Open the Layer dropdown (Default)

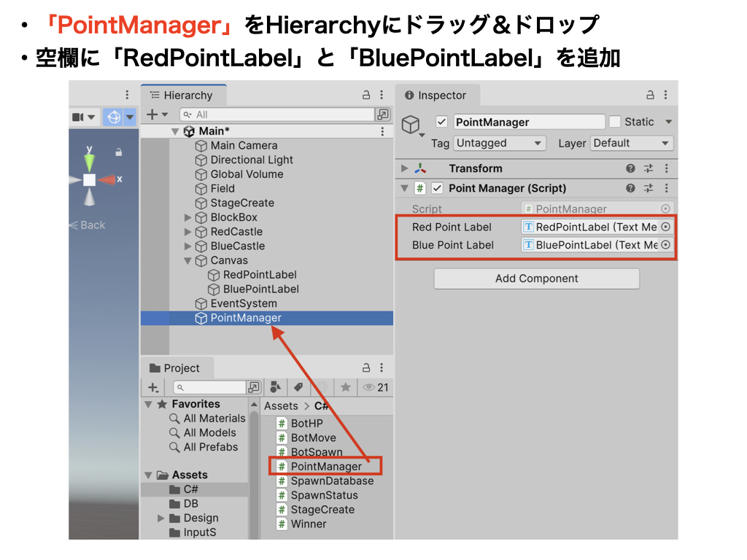pos(631,144)
